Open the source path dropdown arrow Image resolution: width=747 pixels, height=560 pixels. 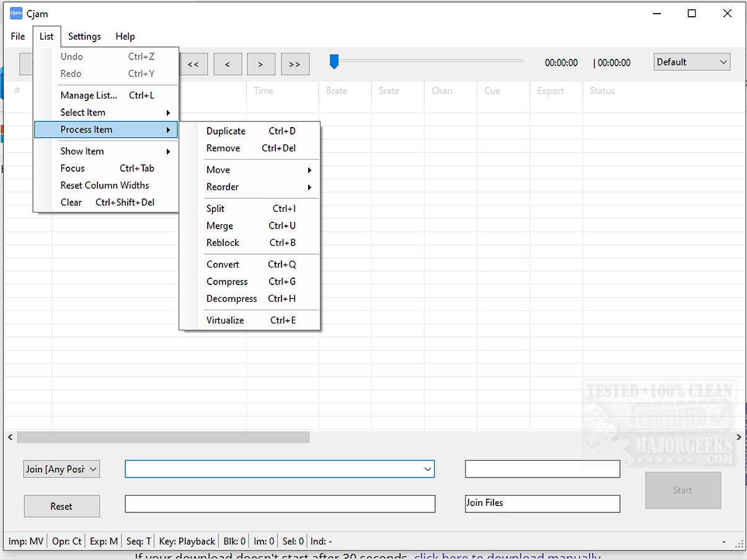427,470
